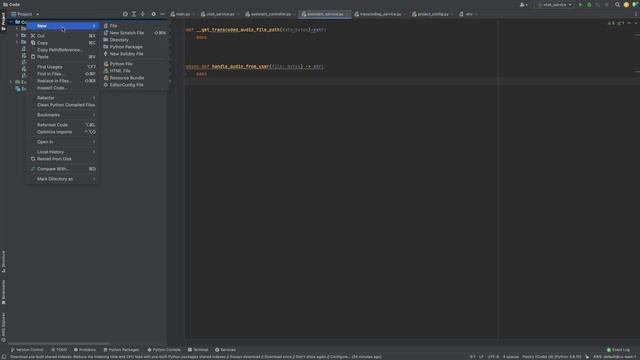This screenshot has height=360, width=640.
Task: Click the orange avatar icon in top toolbar
Action: (626, 5)
